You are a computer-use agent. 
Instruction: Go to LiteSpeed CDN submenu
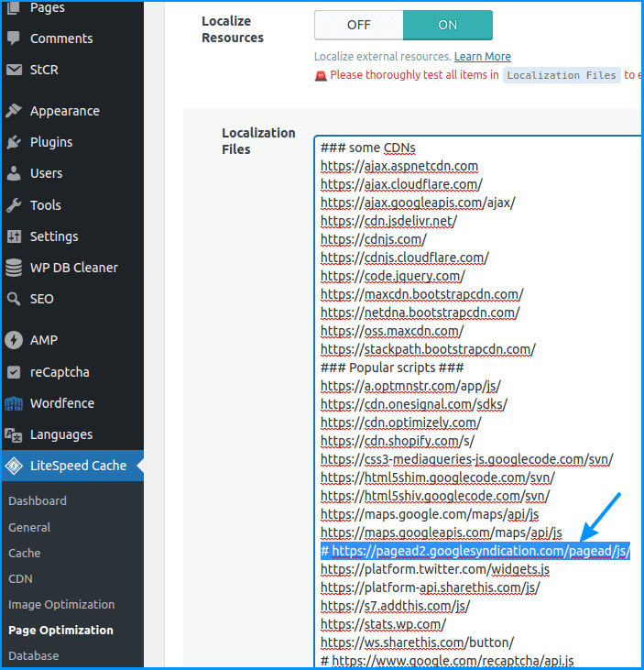click(20, 579)
